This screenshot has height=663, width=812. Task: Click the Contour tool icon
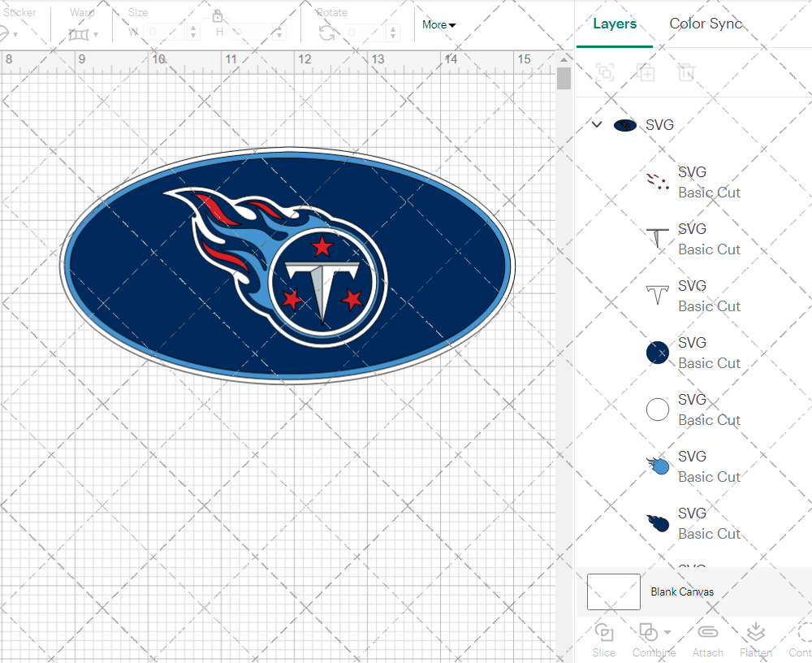click(804, 633)
